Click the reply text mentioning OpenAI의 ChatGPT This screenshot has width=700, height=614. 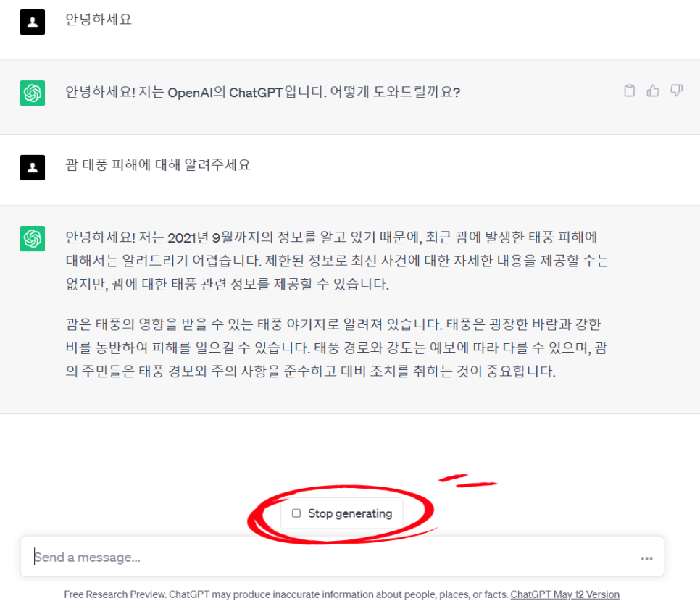click(x=263, y=92)
